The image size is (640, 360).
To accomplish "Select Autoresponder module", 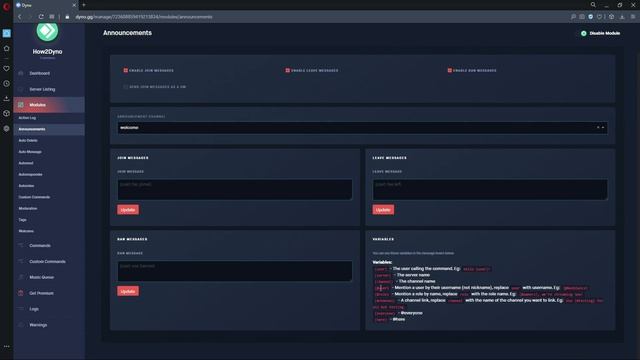I will tap(31, 175).
